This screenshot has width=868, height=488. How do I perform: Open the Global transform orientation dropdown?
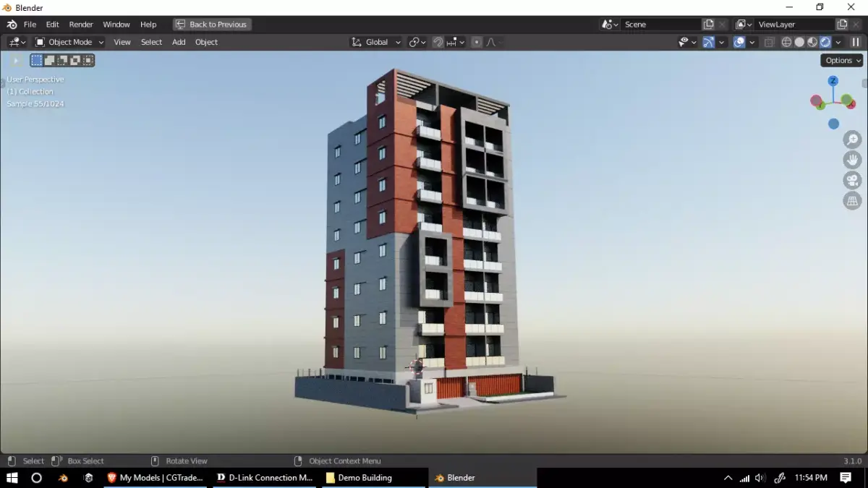coord(376,42)
